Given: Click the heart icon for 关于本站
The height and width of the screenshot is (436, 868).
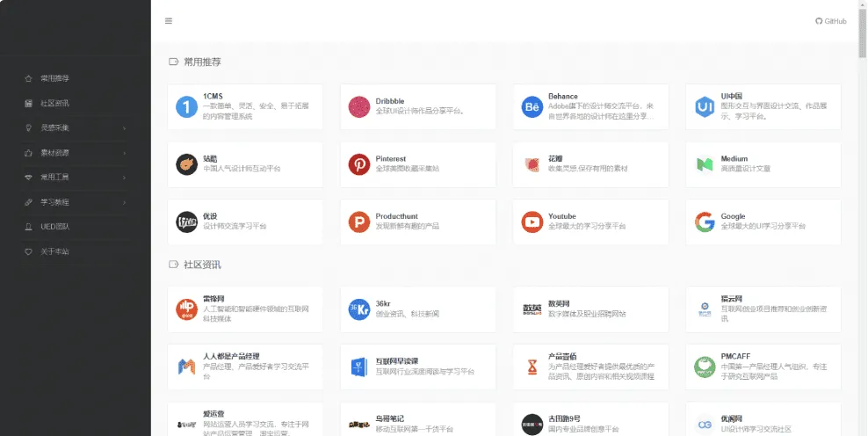Looking at the screenshot, I should pyautogui.click(x=28, y=251).
